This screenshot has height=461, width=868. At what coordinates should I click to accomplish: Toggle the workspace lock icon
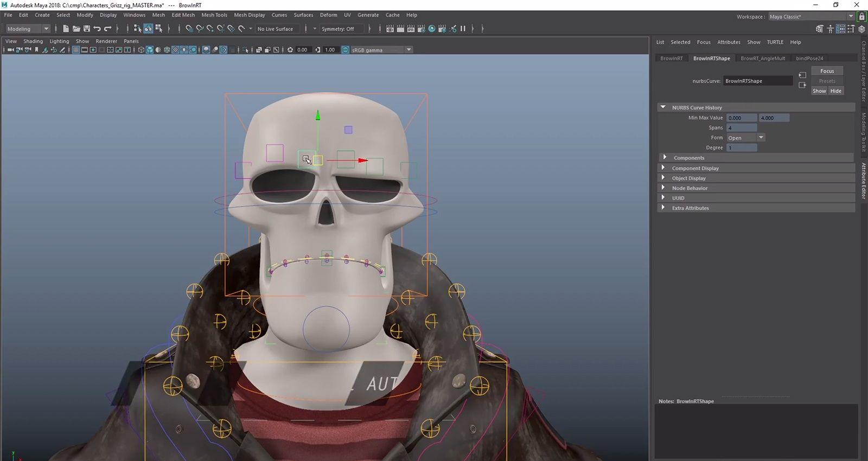(x=861, y=16)
